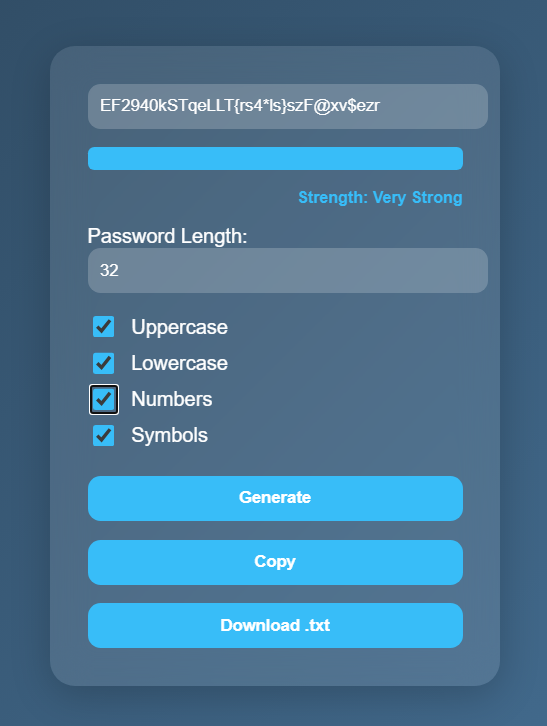The width and height of the screenshot is (547, 726).
Task: Uncheck the Uppercase checkbox
Action: [x=103, y=327]
